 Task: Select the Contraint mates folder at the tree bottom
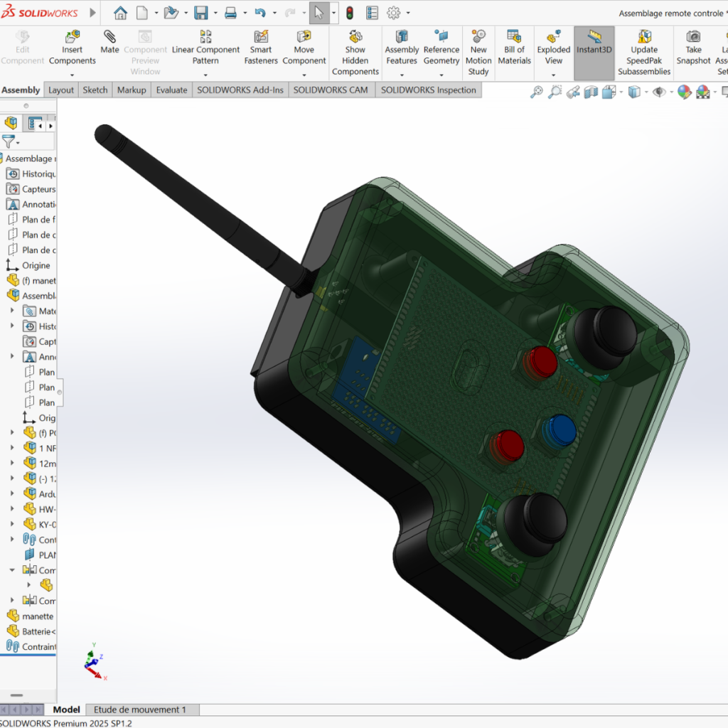coord(31,647)
